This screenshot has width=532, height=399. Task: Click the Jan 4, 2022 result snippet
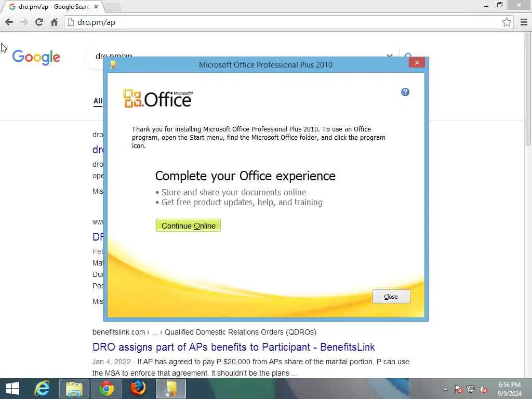251,367
